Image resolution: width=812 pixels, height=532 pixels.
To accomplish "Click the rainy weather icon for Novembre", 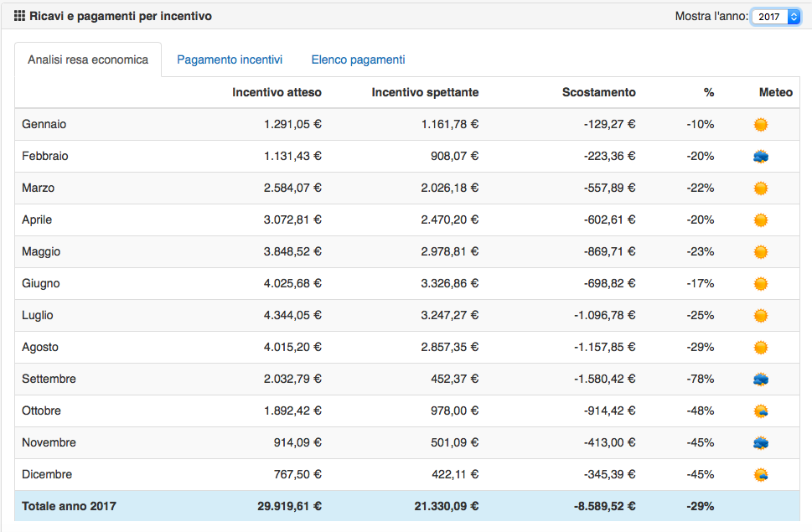I will click(x=760, y=443).
